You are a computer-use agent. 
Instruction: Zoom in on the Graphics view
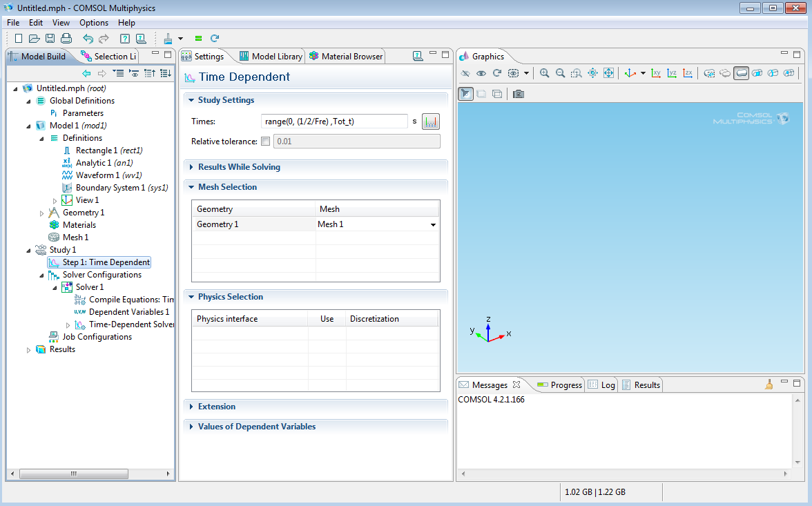pyautogui.click(x=544, y=73)
